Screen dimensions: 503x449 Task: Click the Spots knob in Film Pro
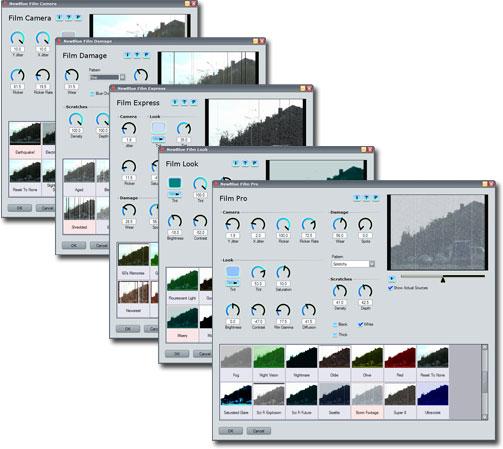pyautogui.click(x=365, y=225)
